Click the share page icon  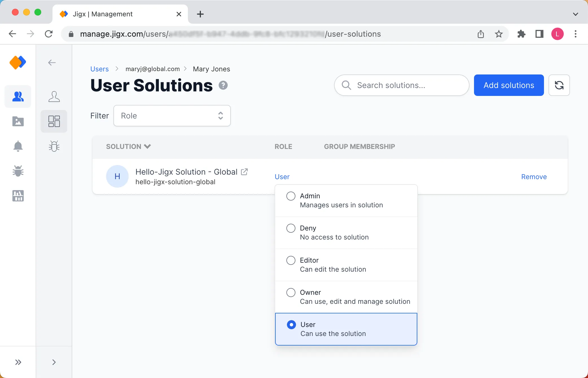481,34
